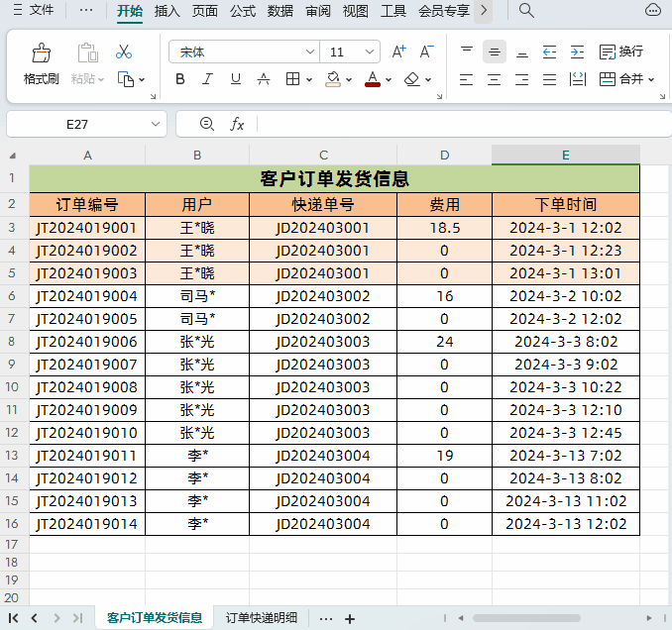This screenshot has height=630, width=672.
Task: Click the Format Painter (格式刷) icon
Action: (42, 52)
